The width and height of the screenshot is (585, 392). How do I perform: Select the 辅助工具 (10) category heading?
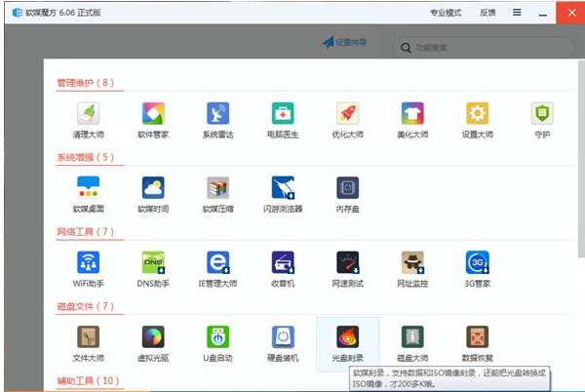(x=88, y=381)
